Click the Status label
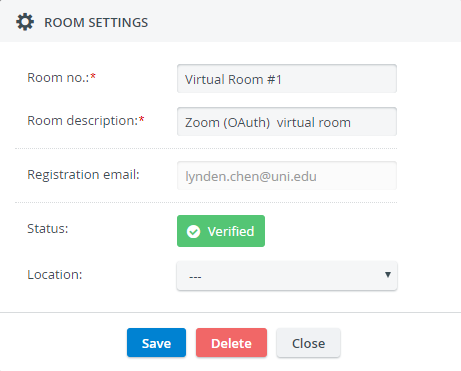Image resolution: width=461 pixels, height=371 pixels. pos(48,229)
